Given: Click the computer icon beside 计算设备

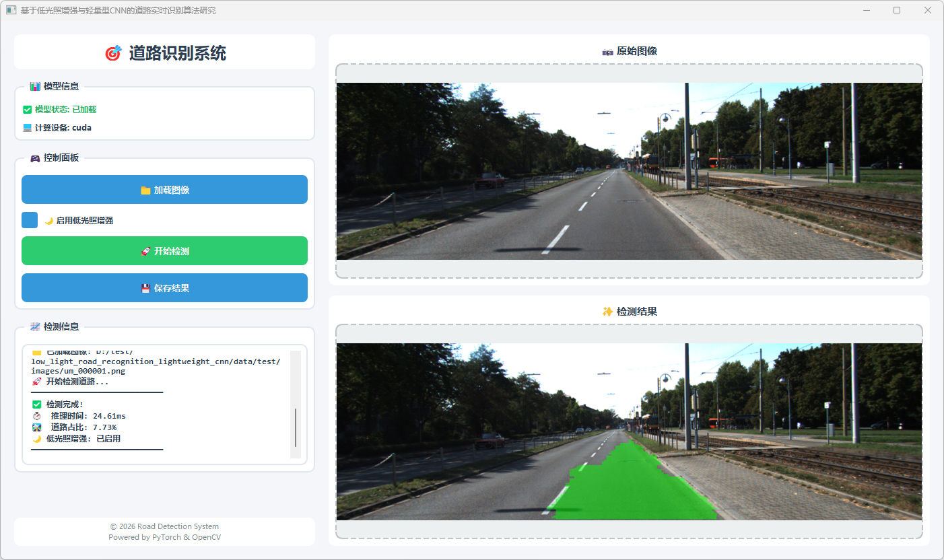Looking at the screenshot, I should [28, 127].
